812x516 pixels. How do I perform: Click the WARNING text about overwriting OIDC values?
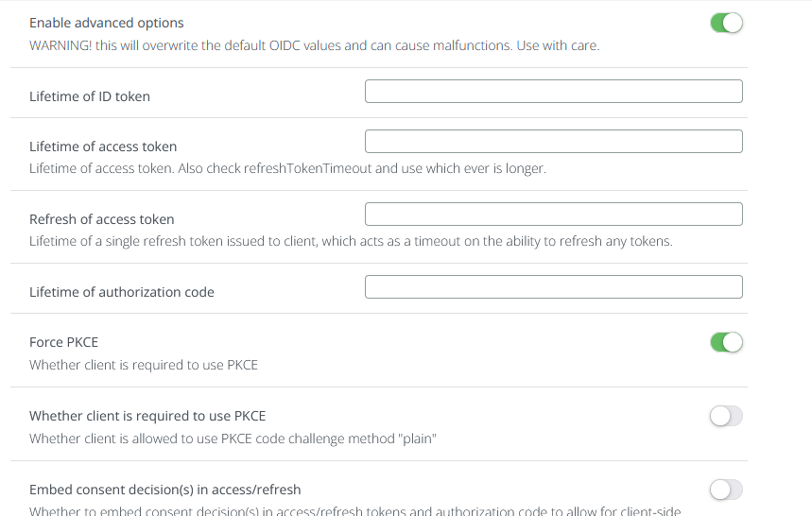[314, 45]
